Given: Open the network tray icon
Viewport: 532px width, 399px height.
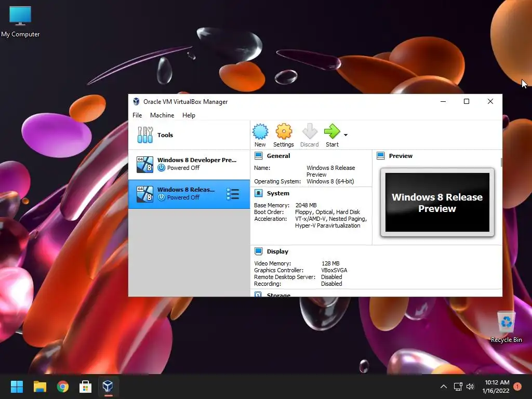Looking at the screenshot, I should 458,387.
